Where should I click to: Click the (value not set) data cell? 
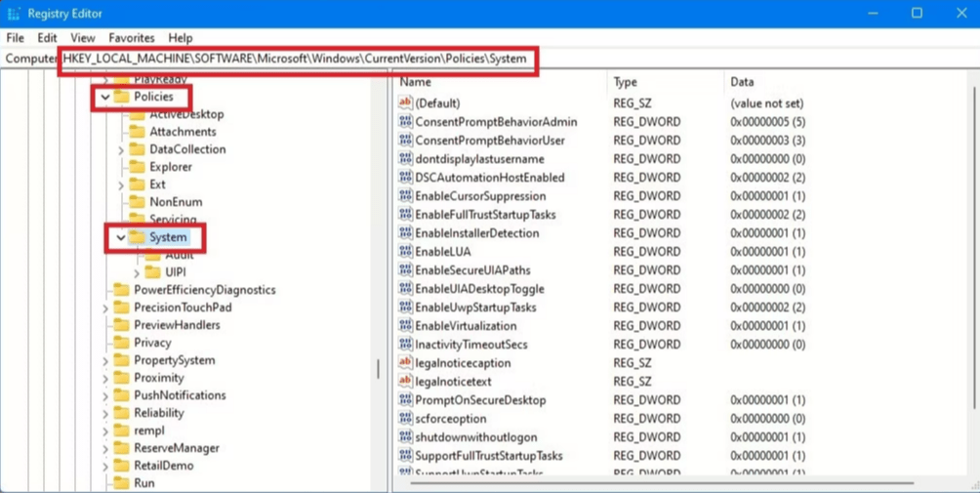pos(767,103)
